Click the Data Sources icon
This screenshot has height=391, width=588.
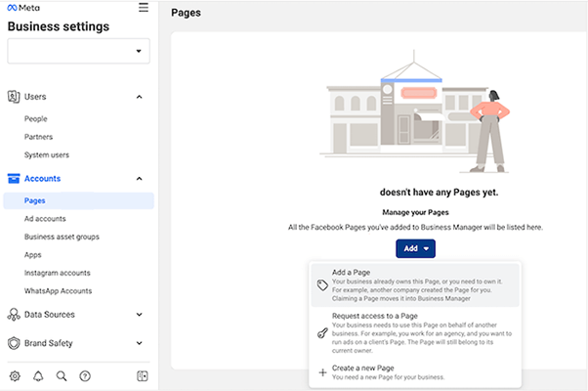(x=15, y=315)
